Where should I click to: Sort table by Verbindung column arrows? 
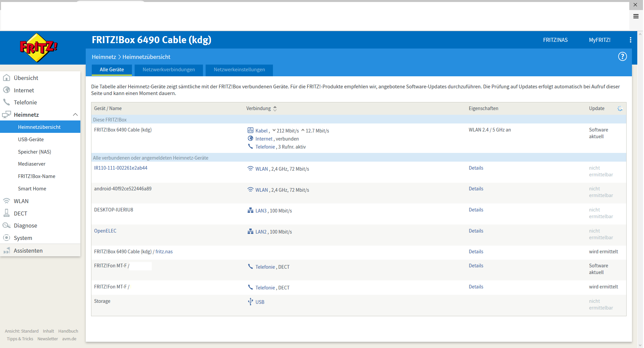275,108
